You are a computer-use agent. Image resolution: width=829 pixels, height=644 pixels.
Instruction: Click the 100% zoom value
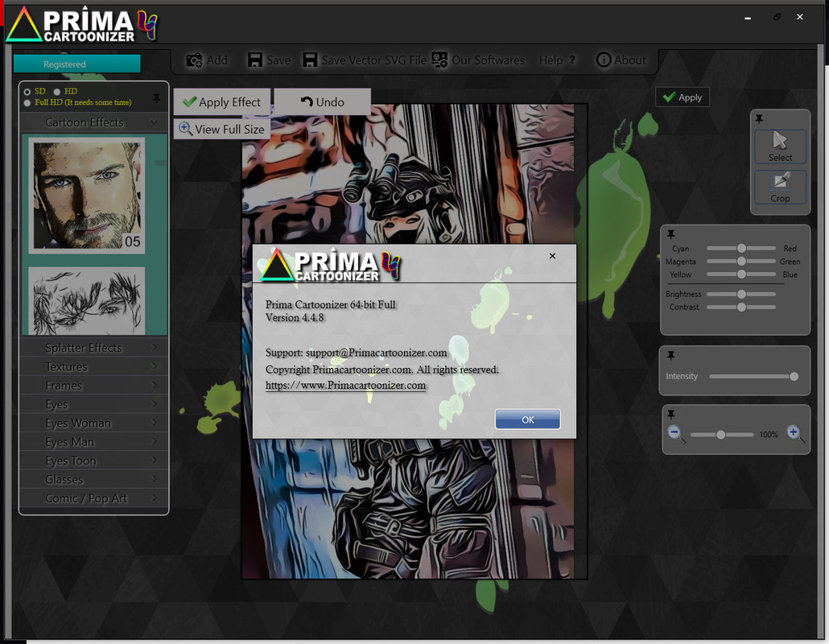768,435
